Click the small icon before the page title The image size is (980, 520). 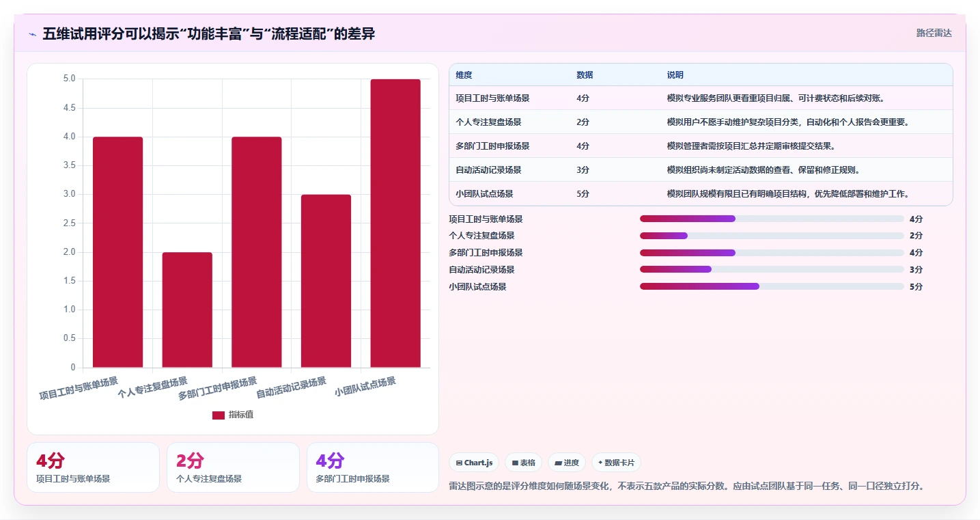pyautogui.click(x=32, y=34)
